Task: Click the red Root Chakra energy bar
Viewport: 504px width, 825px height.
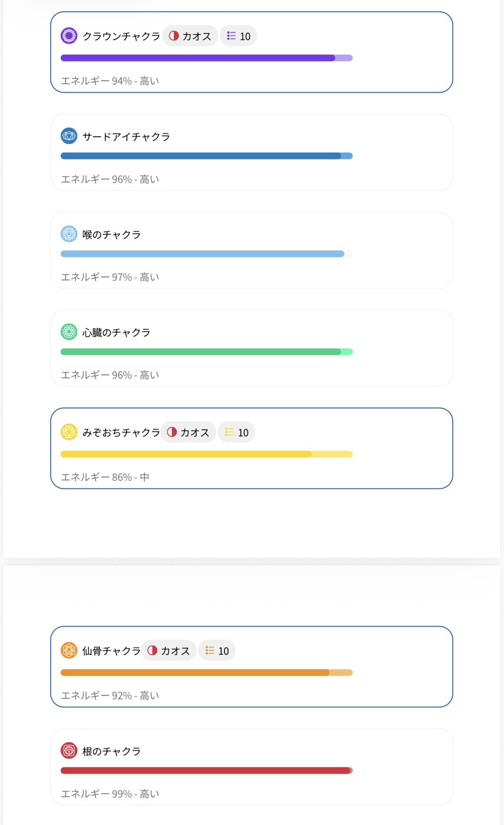Action: click(207, 771)
